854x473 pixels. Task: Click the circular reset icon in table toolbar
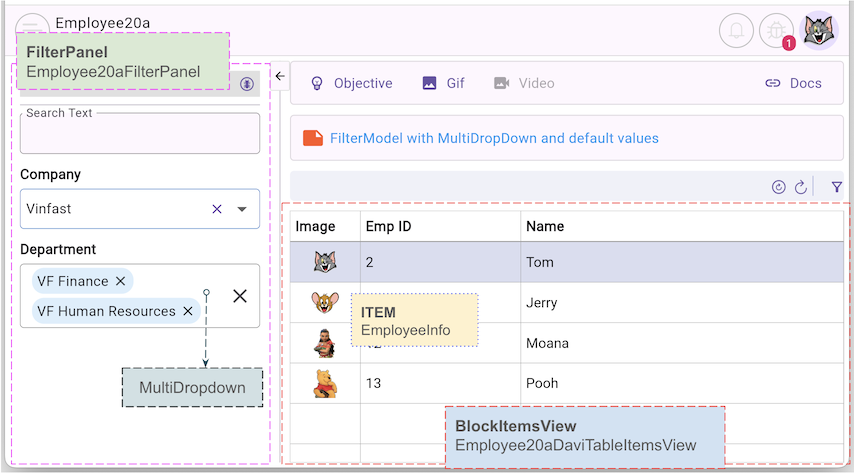[779, 187]
